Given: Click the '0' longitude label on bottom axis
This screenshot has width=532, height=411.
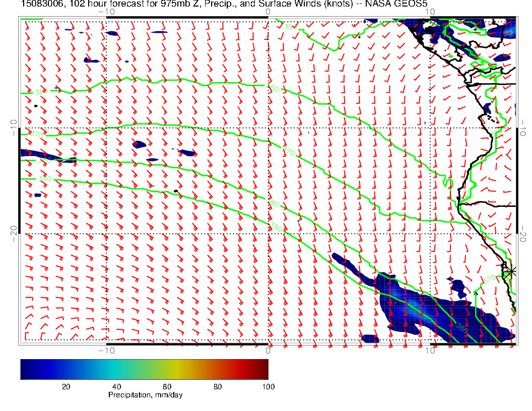Looking at the screenshot, I should coord(268,350).
